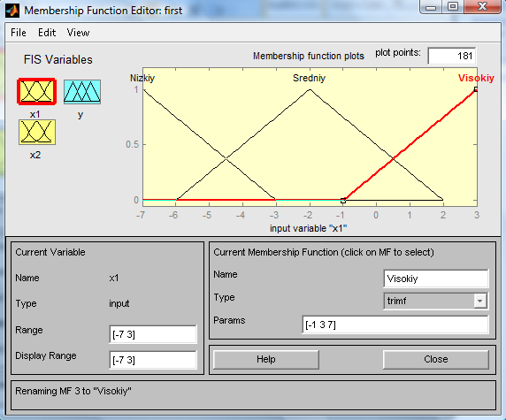Edit the Range field

pyautogui.click(x=153, y=334)
